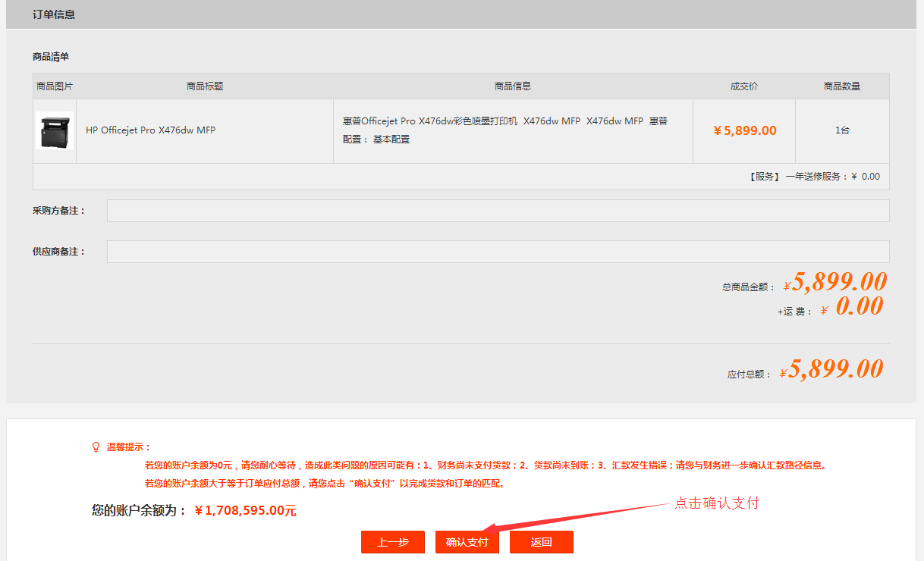Click the 您的账户余额为 label
Image resolution: width=924 pixels, height=561 pixels.
point(139,511)
